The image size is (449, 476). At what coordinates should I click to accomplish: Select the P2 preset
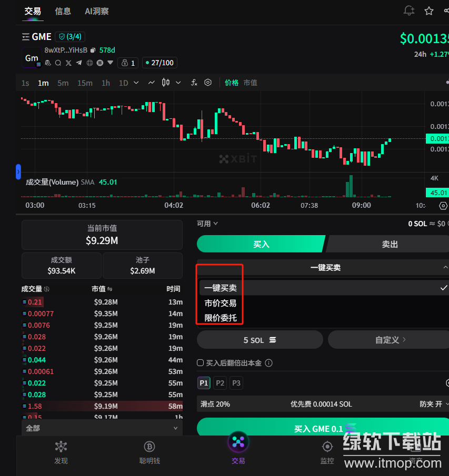tap(220, 383)
